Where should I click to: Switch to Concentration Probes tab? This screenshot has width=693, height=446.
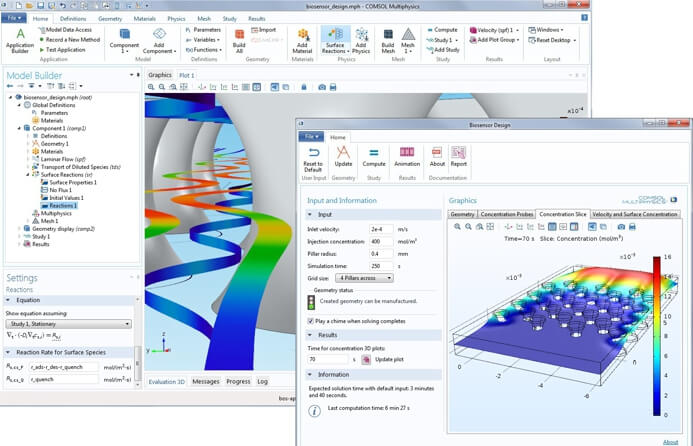[x=506, y=214]
